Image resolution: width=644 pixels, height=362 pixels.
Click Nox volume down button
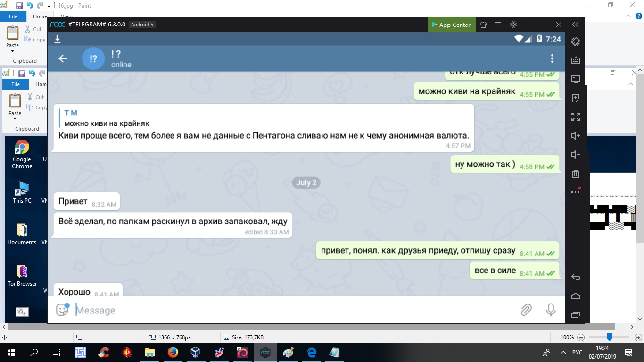575,155
